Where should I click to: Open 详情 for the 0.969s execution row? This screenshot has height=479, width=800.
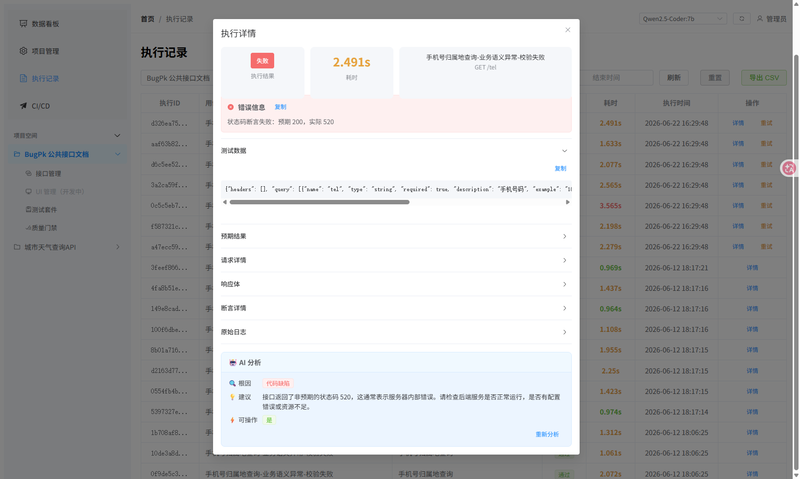tap(752, 268)
